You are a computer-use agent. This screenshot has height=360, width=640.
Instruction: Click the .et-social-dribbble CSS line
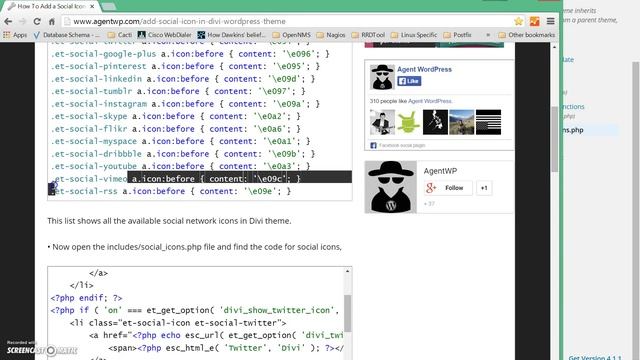pos(183,154)
